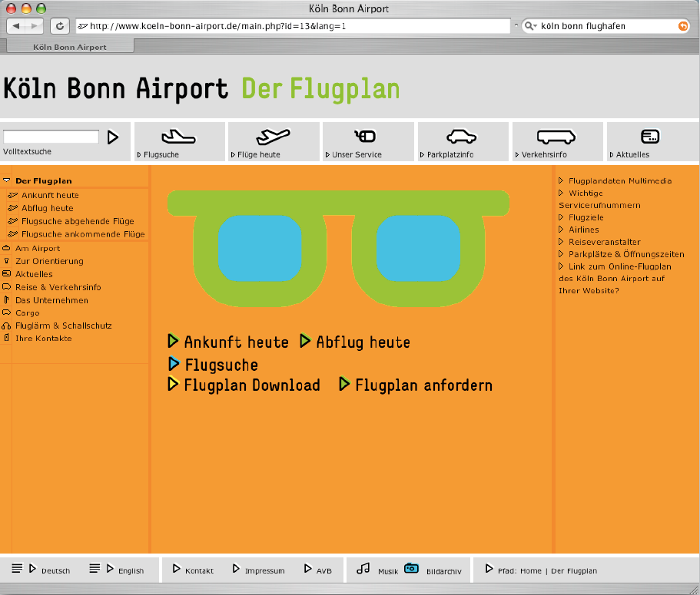
Task: Click the Volltextsuche search input field
Action: click(x=50, y=136)
